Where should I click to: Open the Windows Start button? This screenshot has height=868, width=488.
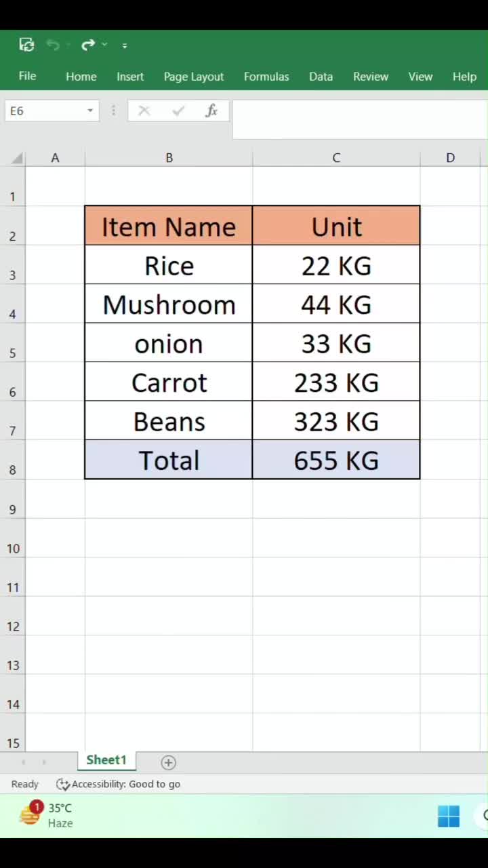[x=448, y=816]
